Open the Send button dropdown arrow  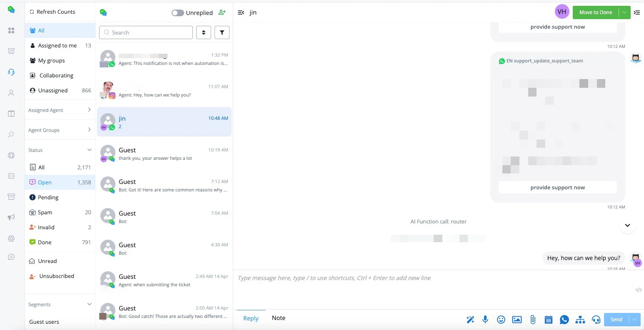pyautogui.click(x=634, y=319)
